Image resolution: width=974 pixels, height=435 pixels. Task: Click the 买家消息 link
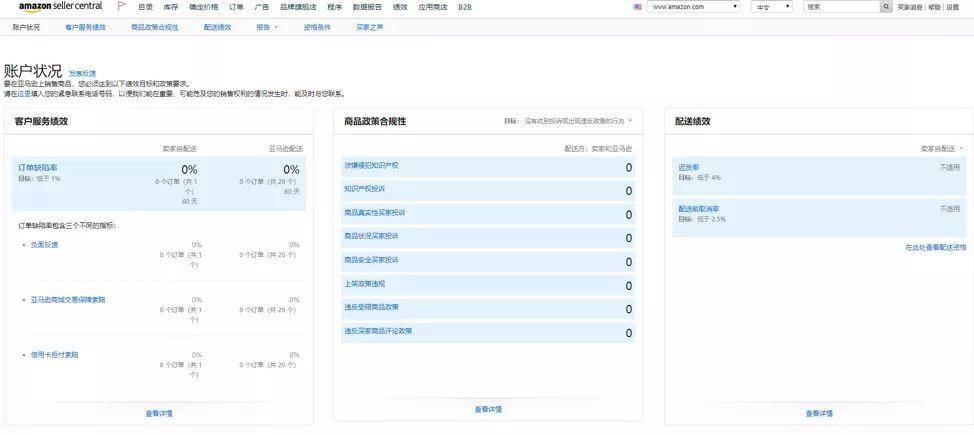click(x=911, y=7)
